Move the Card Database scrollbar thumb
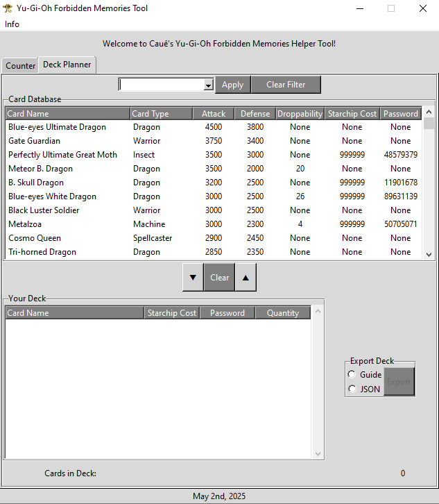Screen dimensions: 439x504 [429, 124]
